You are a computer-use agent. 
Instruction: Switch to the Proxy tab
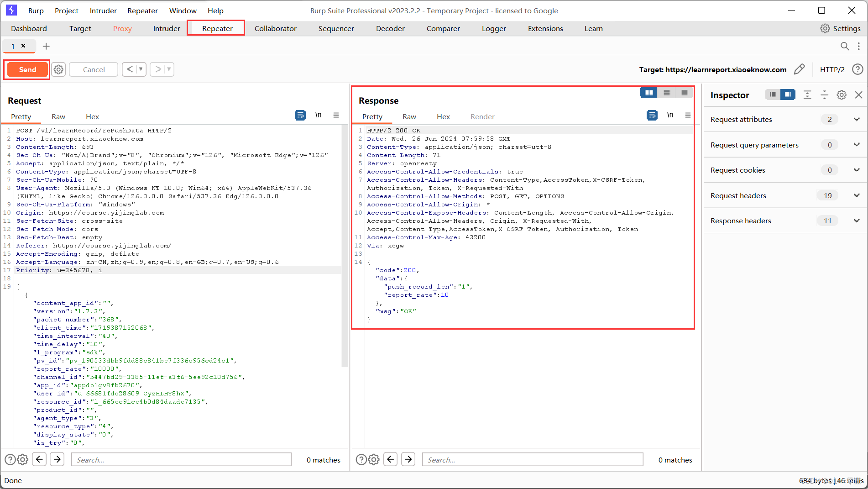click(x=122, y=28)
